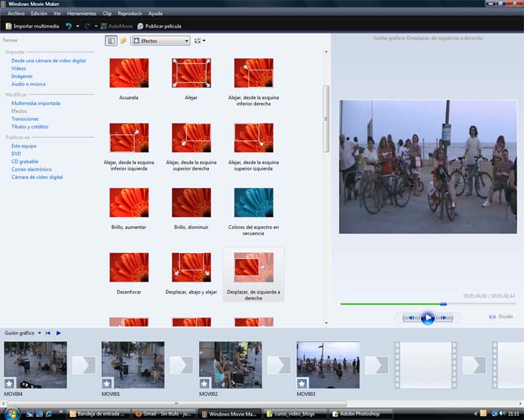Click Desde una cámara de vídeo digital link
The width and height of the screenshot is (524, 420).
pos(49,61)
